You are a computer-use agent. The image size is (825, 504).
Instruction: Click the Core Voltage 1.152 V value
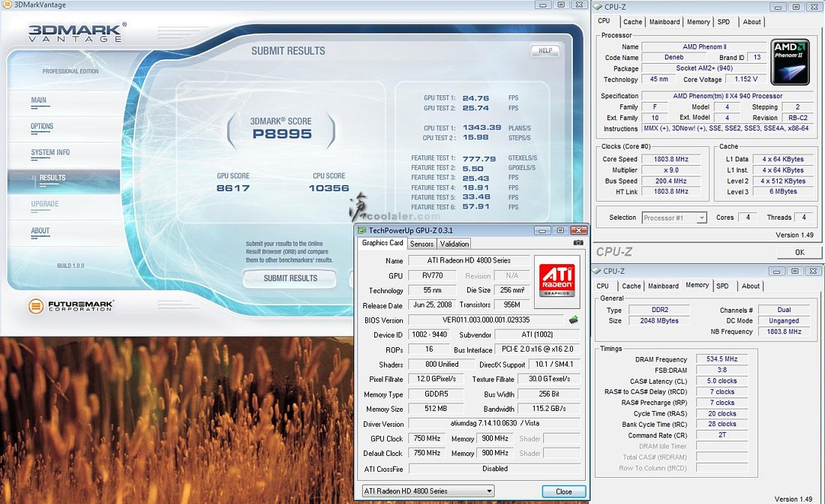746,79
